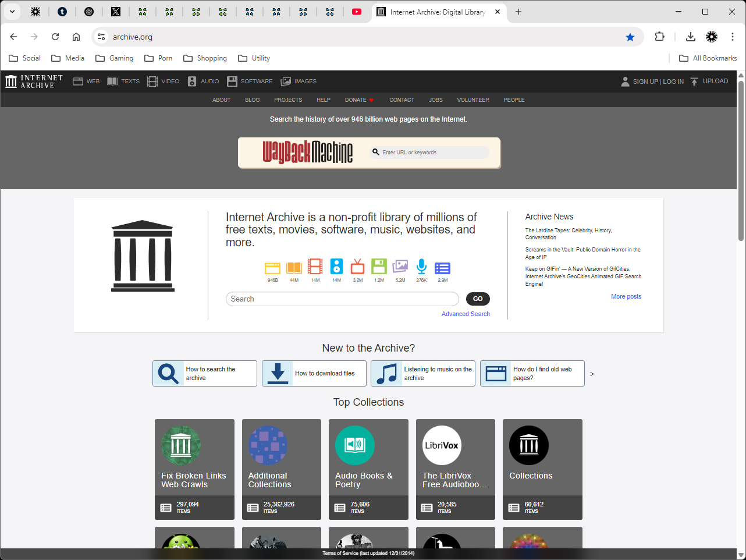This screenshot has width=746, height=560.
Task: Open 'How to search the archive' guide
Action: [205, 373]
